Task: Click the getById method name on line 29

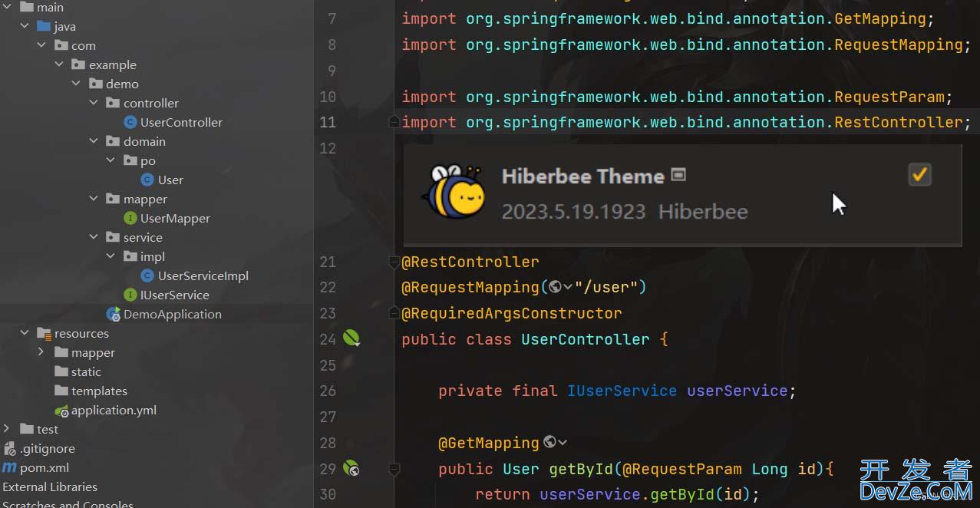Action: [x=581, y=468]
